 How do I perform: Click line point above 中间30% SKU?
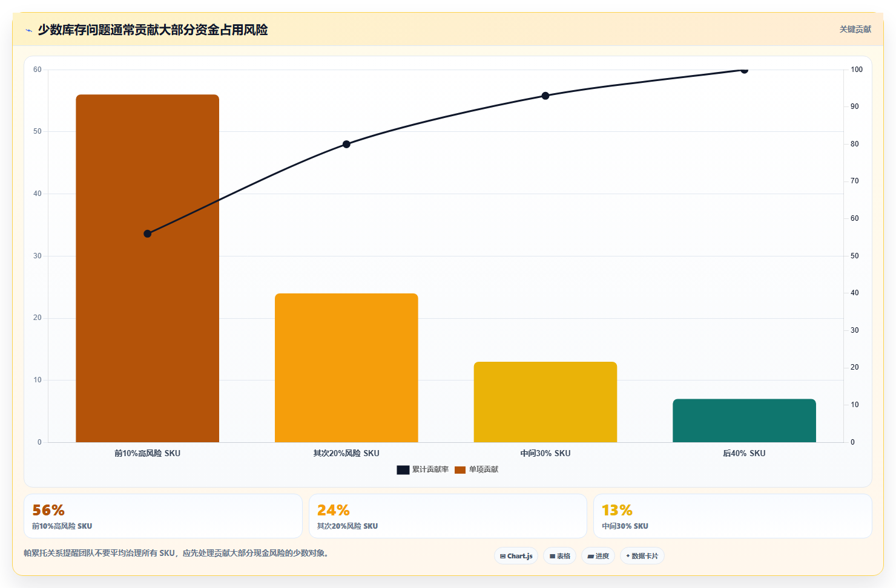(x=545, y=96)
